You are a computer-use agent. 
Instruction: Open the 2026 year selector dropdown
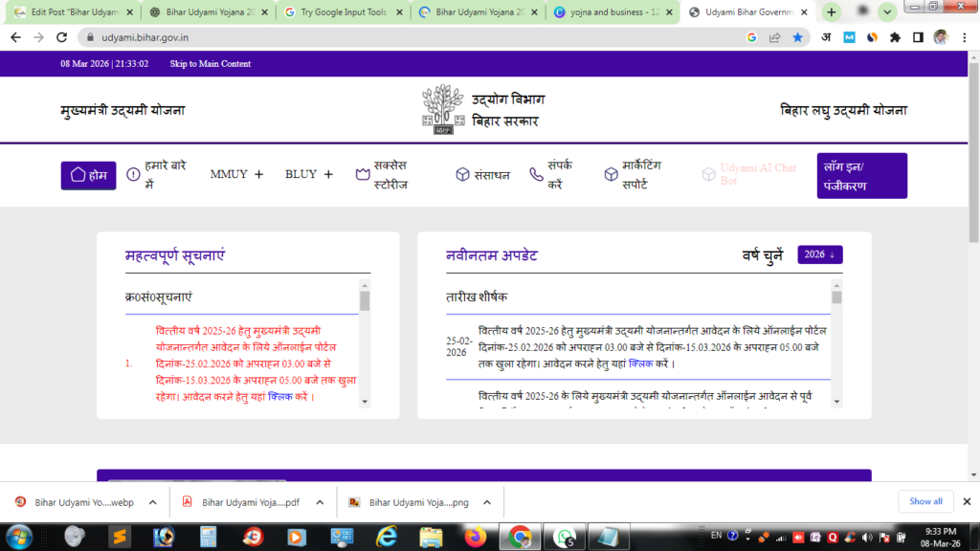pyautogui.click(x=819, y=254)
